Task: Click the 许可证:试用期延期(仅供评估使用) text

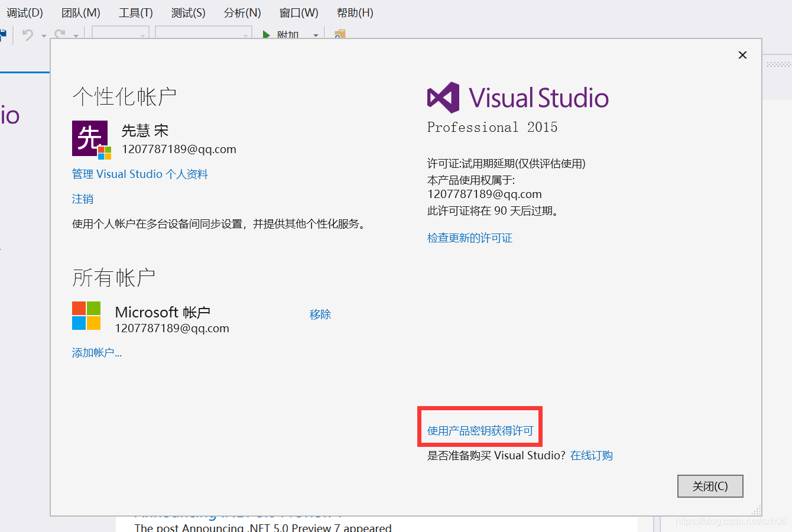Action: tap(507, 164)
